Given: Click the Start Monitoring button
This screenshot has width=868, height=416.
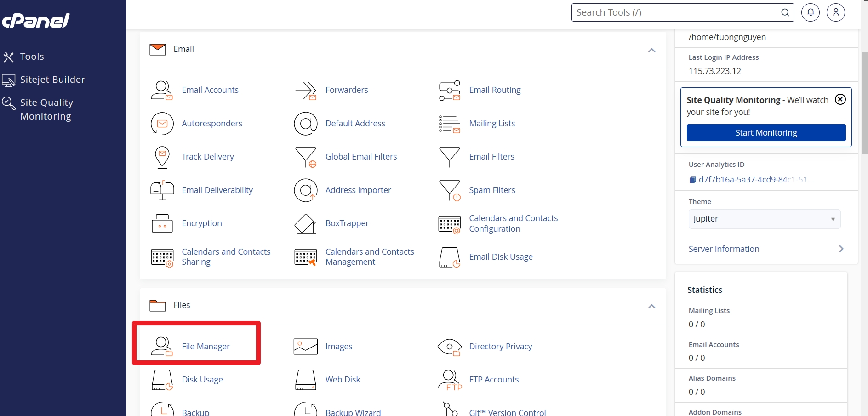Looking at the screenshot, I should click(x=766, y=132).
